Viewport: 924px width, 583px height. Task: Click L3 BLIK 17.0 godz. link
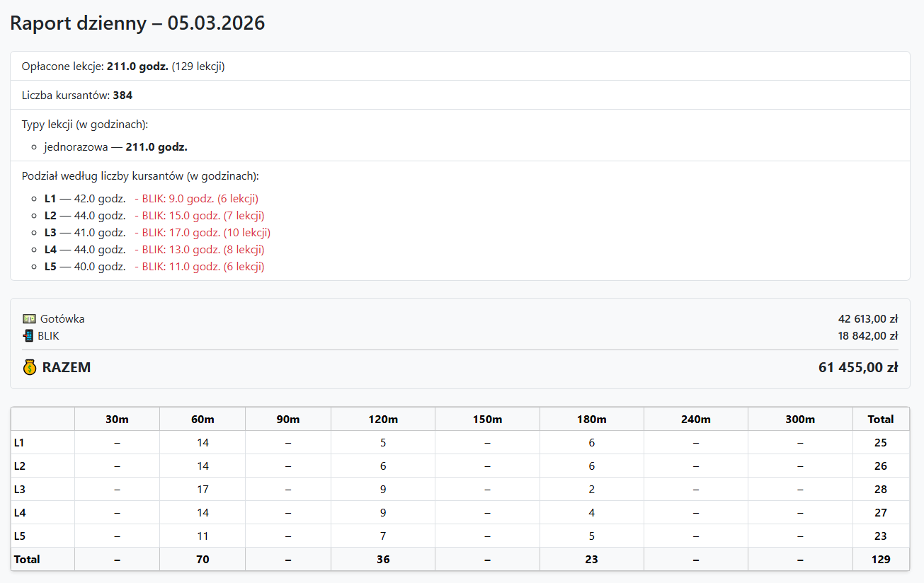click(x=203, y=233)
